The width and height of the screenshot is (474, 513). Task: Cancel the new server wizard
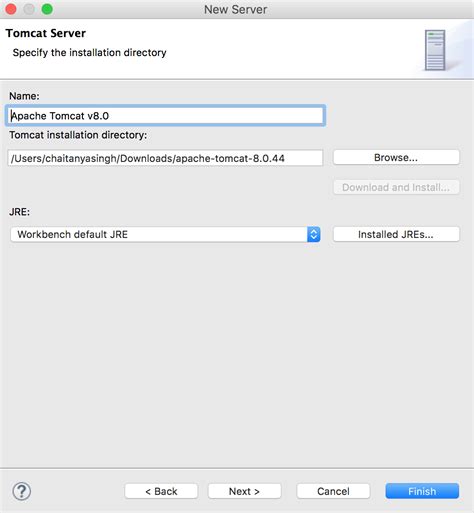coord(333,491)
